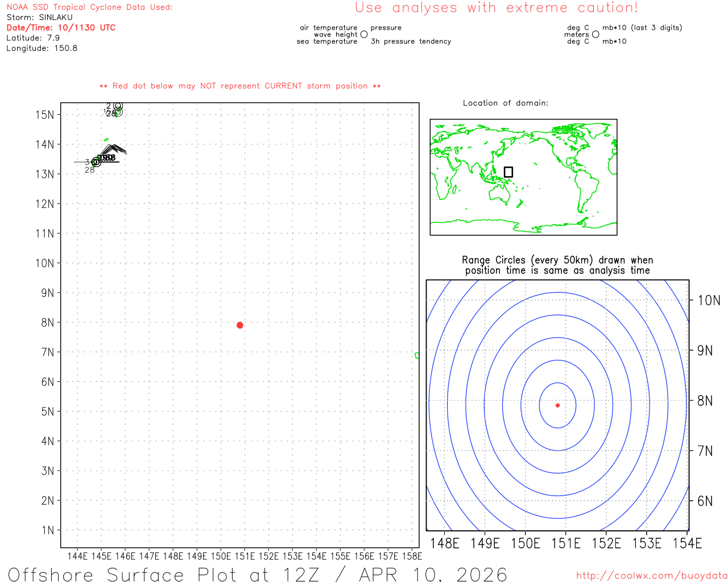This screenshot has height=582, width=728.
Task: Click the red dot disclaimer text above the map
Action: click(240, 86)
